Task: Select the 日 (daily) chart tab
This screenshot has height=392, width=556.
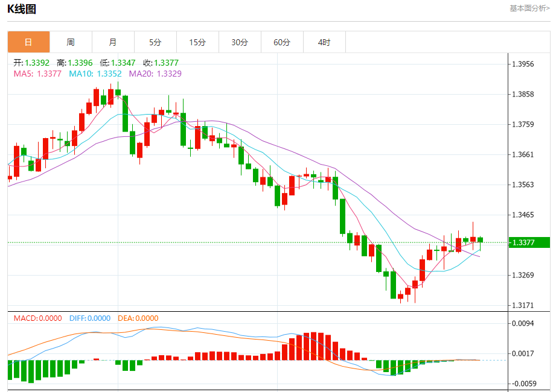Action: [29, 42]
